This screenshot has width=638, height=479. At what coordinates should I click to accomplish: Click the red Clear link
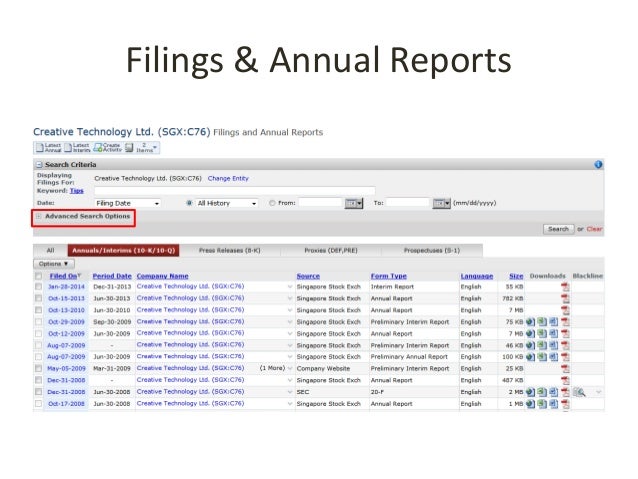click(x=594, y=229)
